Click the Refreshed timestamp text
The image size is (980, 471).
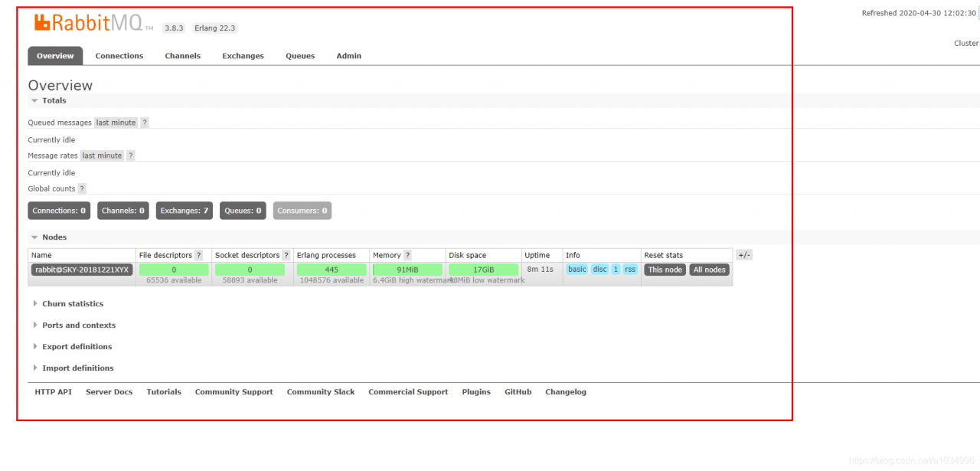point(919,13)
